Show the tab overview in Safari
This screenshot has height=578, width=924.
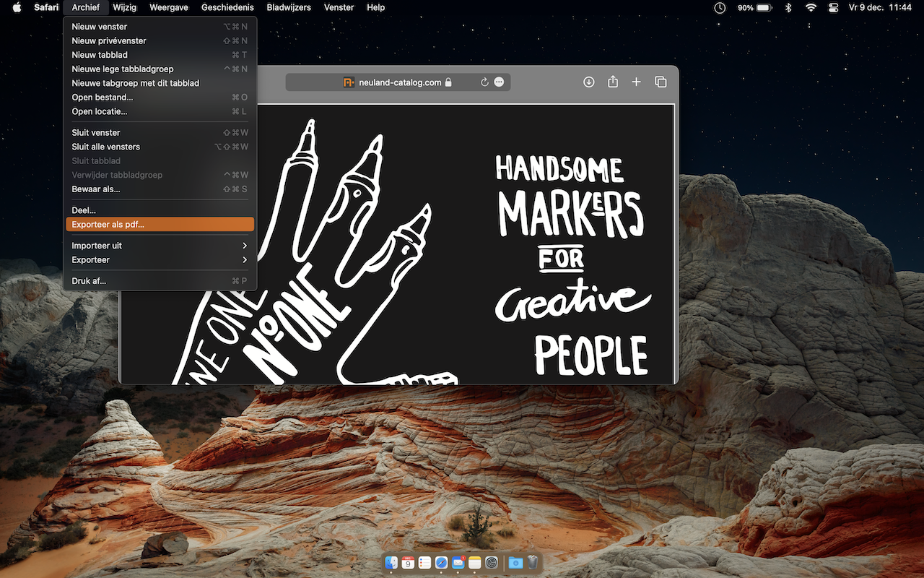coord(661,82)
